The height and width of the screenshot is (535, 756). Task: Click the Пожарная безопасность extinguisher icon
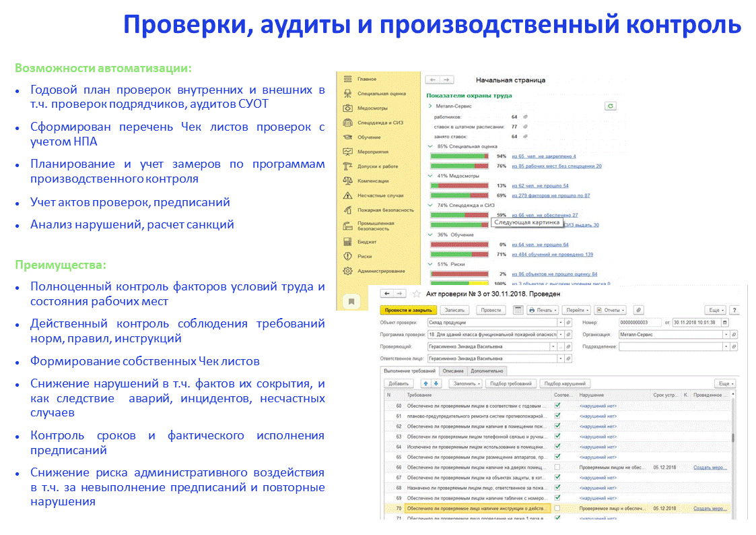(347, 210)
